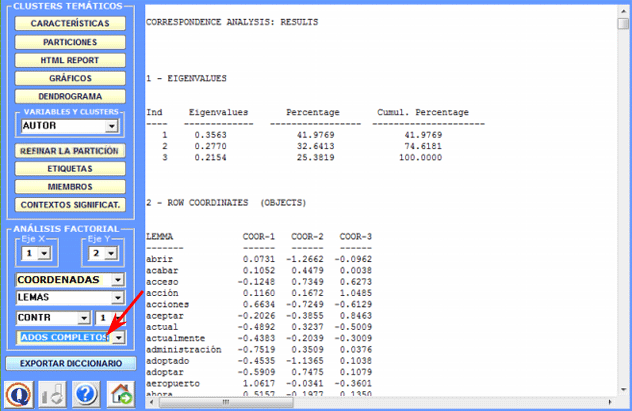Expand the ADOS COMPLETOS dropdown arrow
The height and width of the screenshot is (411, 632).
click(119, 338)
